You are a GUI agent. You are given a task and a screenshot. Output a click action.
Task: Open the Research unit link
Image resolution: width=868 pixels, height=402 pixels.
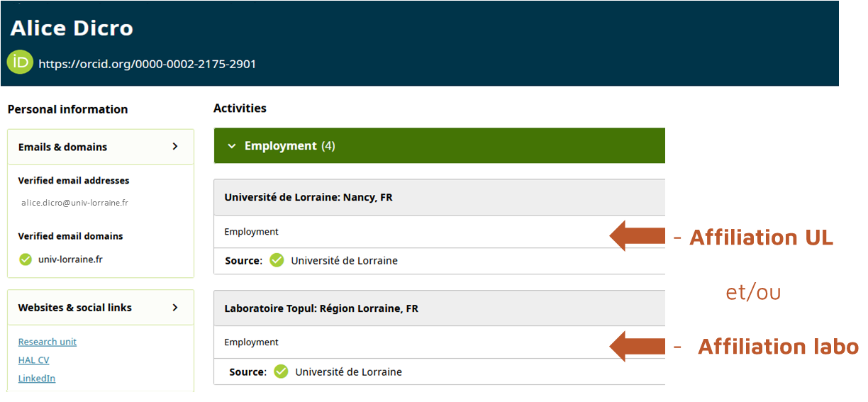(48, 342)
